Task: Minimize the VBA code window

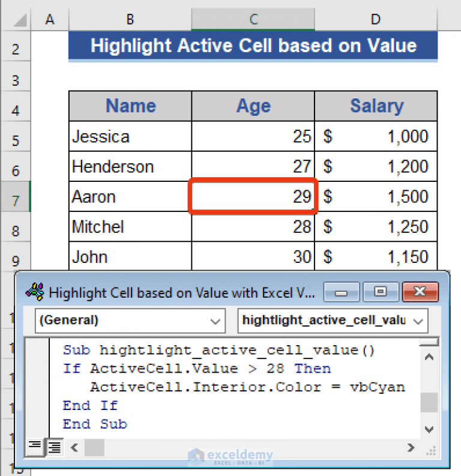Action: coord(342,292)
